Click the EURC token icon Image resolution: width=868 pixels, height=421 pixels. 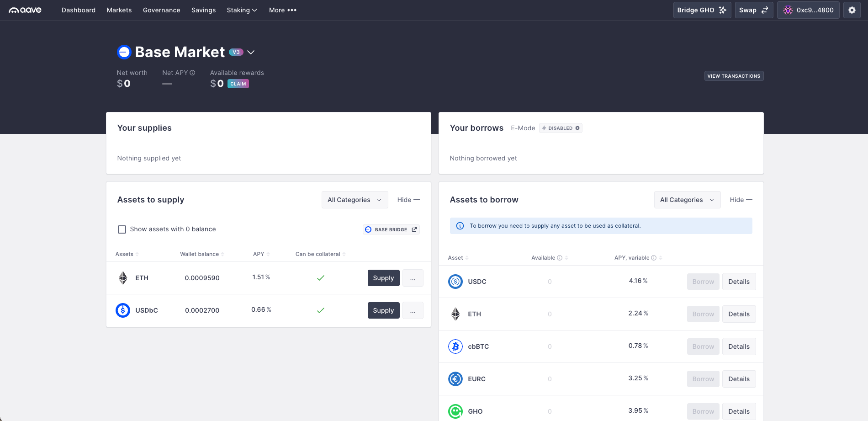click(x=455, y=379)
